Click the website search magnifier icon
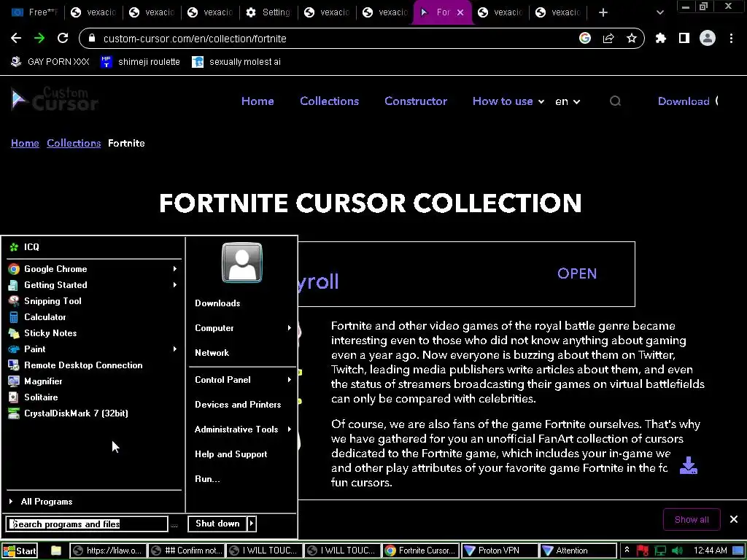747x560 pixels. tap(616, 101)
